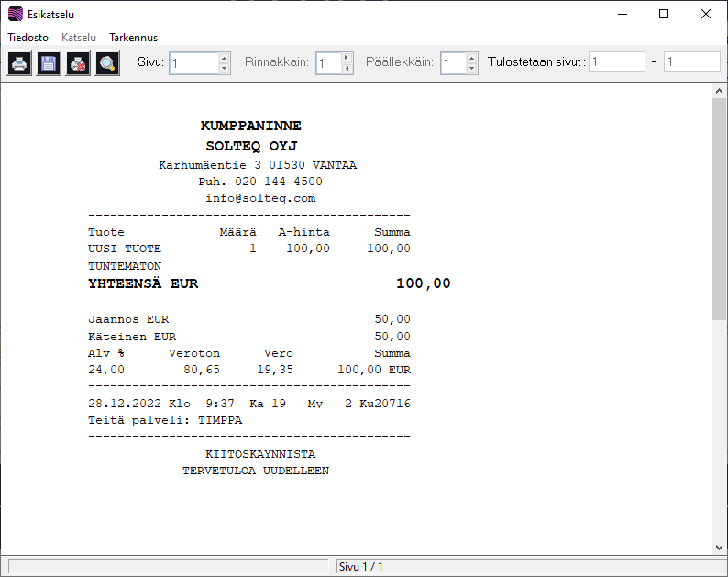Decrease the Sivu page number with down arrow
This screenshot has width=728, height=577.
[225, 69]
